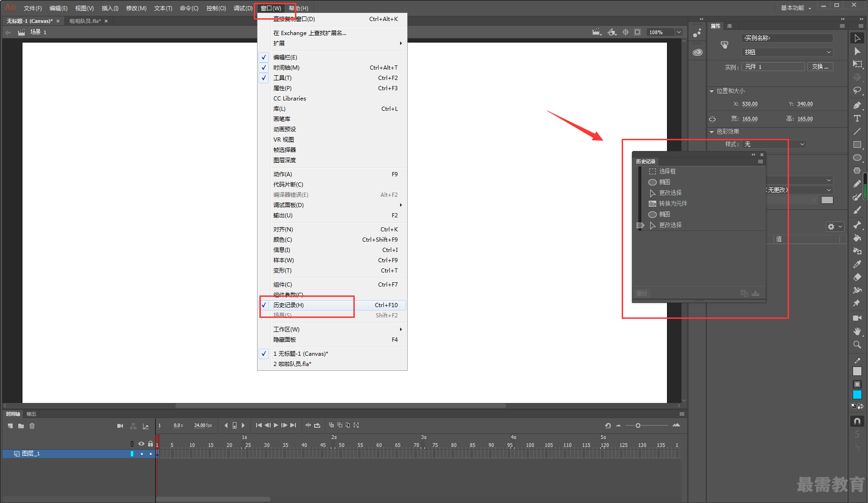Select the Oval tool
The width and height of the screenshot is (868, 503).
(857, 158)
